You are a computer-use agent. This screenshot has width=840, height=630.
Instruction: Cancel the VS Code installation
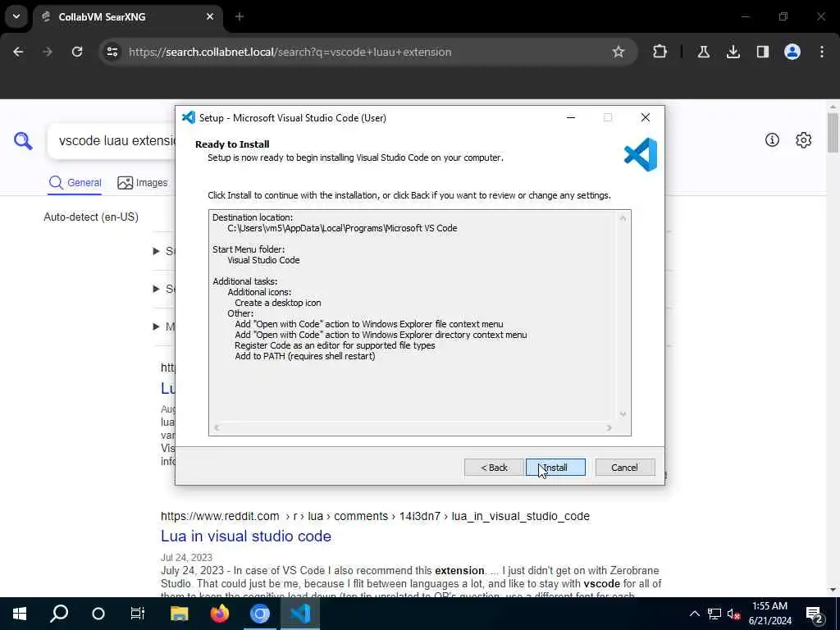coord(624,467)
